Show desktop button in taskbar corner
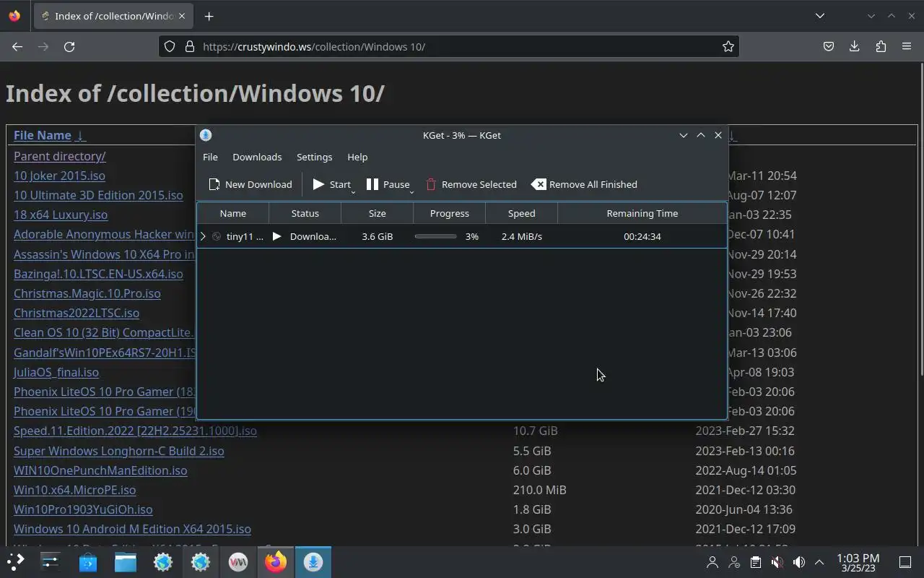The width and height of the screenshot is (924, 578). [x=905, y=562]
